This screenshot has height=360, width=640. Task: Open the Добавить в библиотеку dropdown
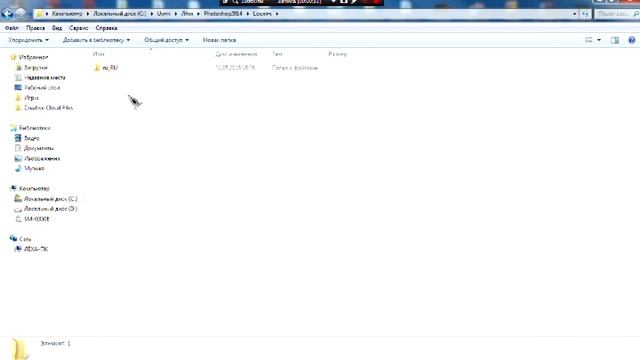click(96, 40)
